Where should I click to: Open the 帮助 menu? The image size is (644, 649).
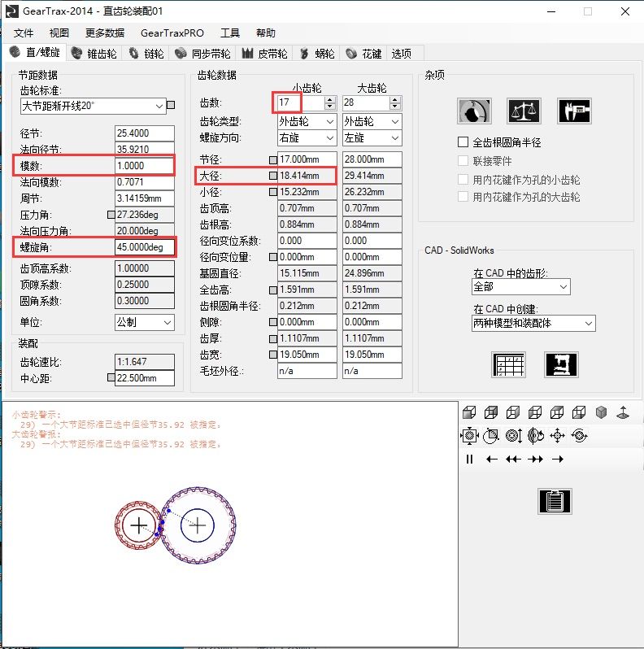point(266,33)
